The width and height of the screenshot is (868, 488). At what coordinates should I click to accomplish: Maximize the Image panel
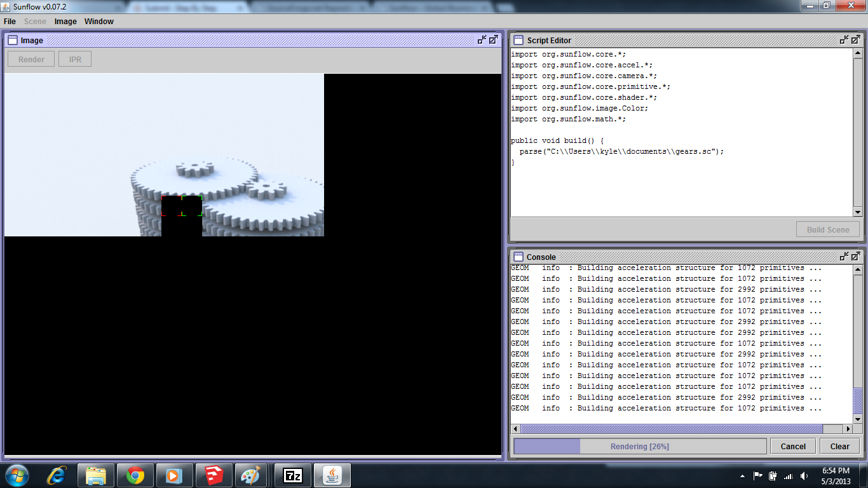coord(494,39)
